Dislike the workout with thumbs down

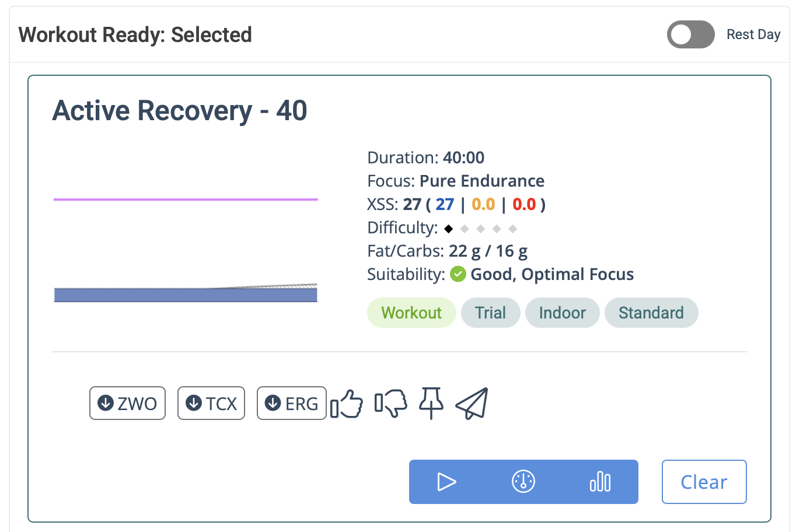click(390, 403)
